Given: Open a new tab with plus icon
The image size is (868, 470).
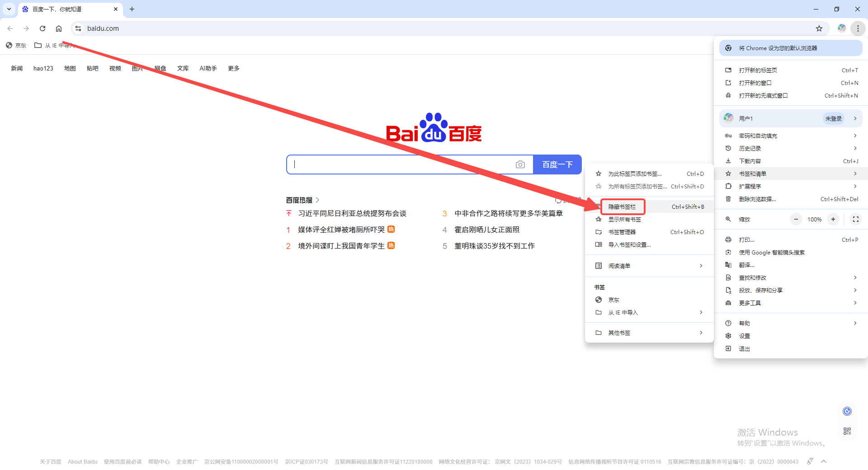Looking at the screenshot, I should 132,9.
